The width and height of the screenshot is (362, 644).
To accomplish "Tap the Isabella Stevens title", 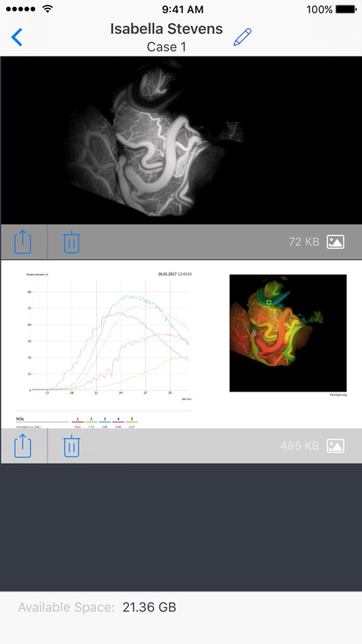I will 166,28.
